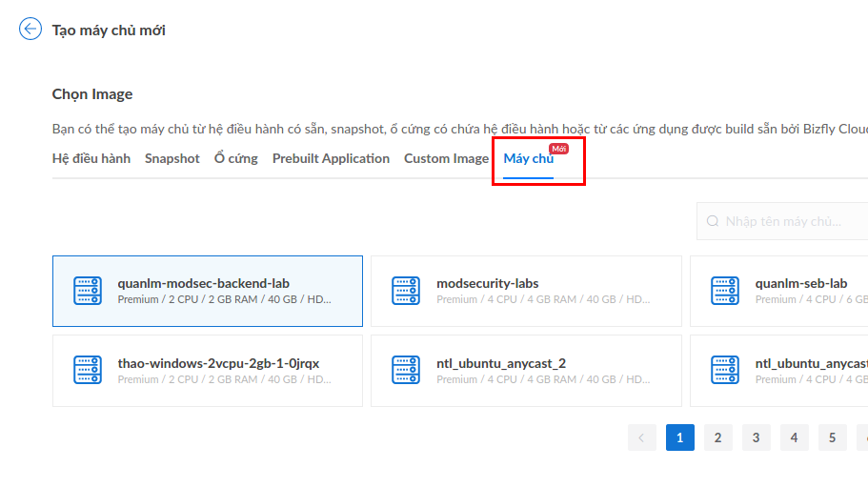Jump to pagination page 4
The height and width of the screenshot is (488, 868).
pos(795,437)
